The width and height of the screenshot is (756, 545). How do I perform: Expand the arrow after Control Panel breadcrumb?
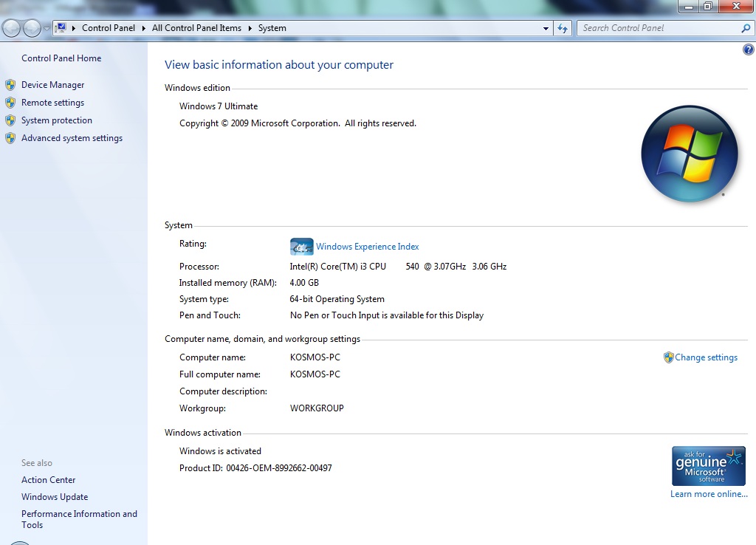pyautogui.click(x=144, y=29)
